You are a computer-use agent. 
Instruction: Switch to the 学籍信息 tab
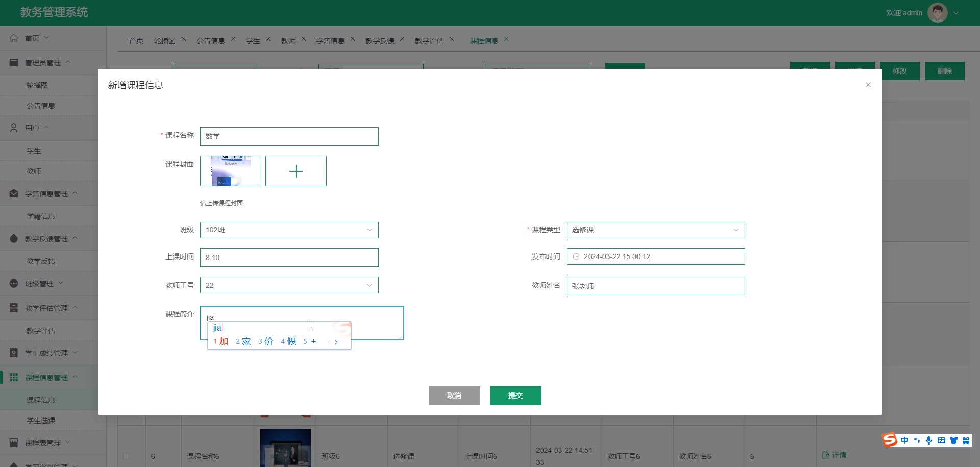[x=330, y=41]
